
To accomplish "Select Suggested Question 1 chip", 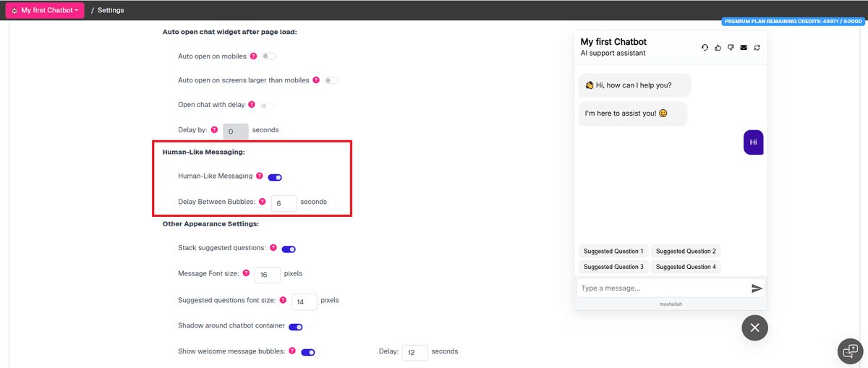I will 613,251.
